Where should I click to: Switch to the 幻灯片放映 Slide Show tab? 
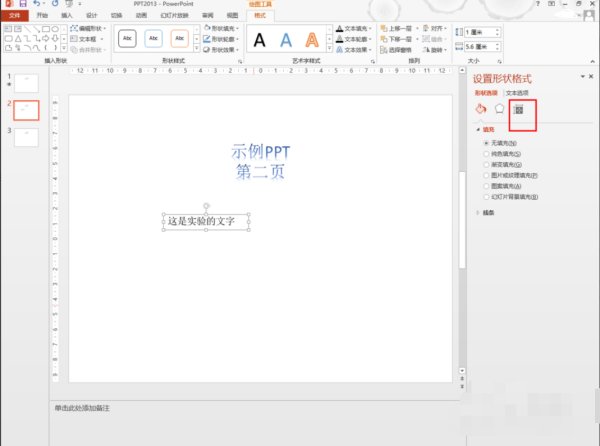click(174, 15)
